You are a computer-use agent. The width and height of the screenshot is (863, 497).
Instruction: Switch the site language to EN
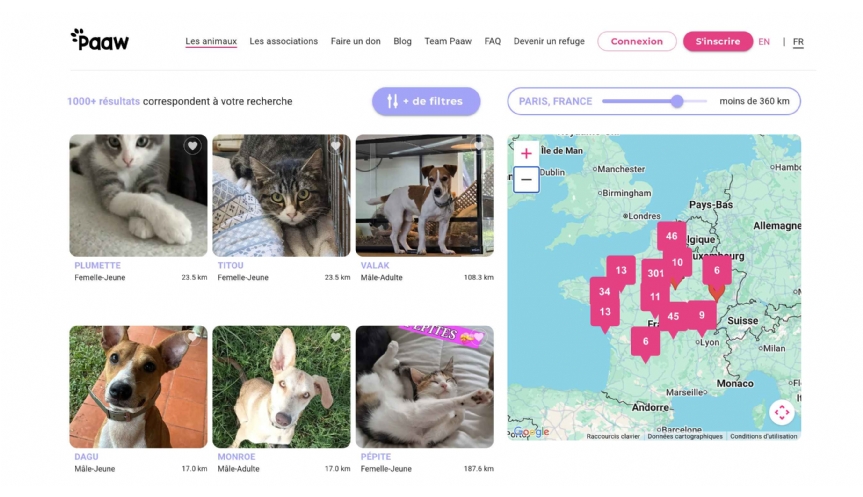point(764,42)
